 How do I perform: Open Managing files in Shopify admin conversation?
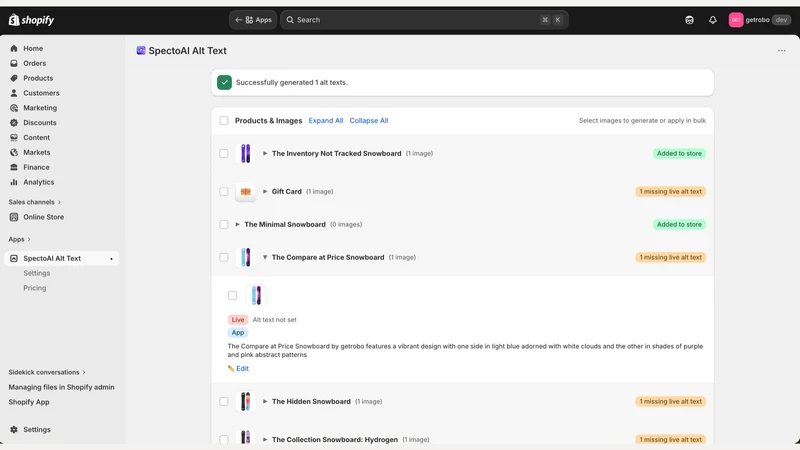tap(61, 387)
